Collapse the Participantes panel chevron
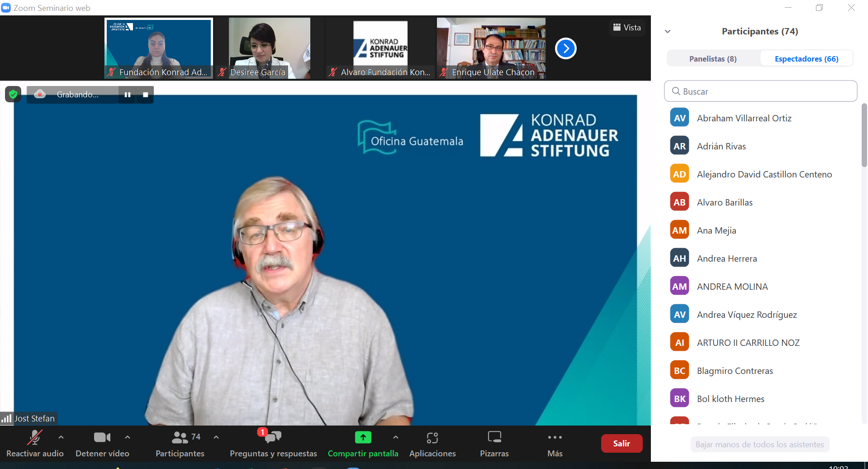Image resolution: width=868 pixels, height=469 pixels. (x=668, y=31)
